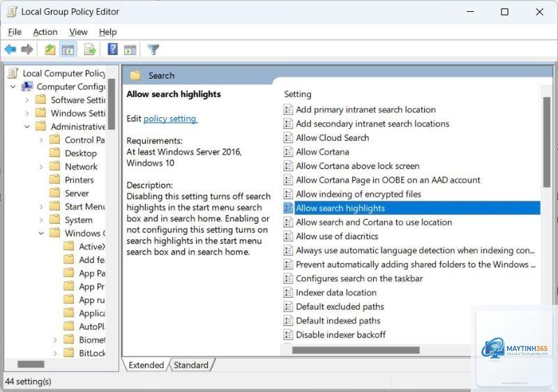Click the Allow Cloud Search policy icon
558x392 pixels.
pos(288,137)
